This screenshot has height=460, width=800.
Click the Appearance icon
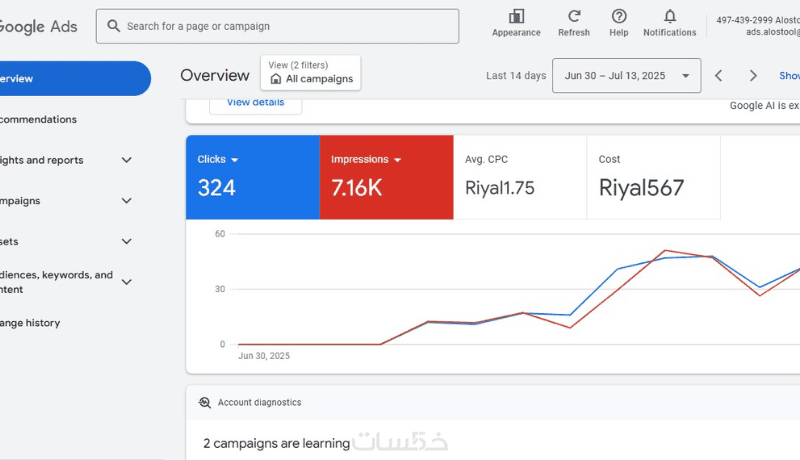point(516,17)
